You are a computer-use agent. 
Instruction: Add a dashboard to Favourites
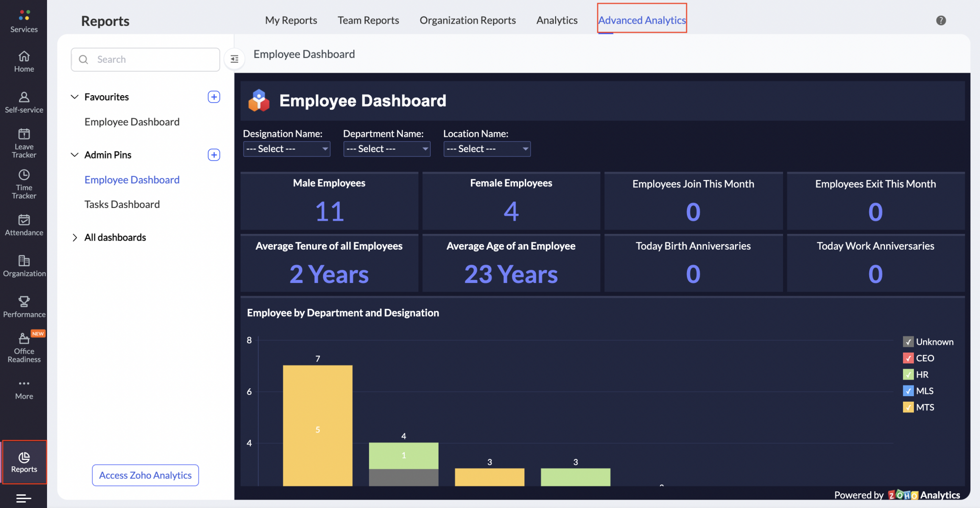(214, 97)
